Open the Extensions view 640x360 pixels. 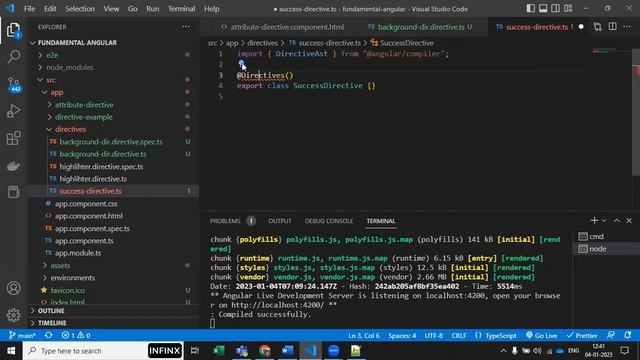pyautogui.click(x=13, y=138)
